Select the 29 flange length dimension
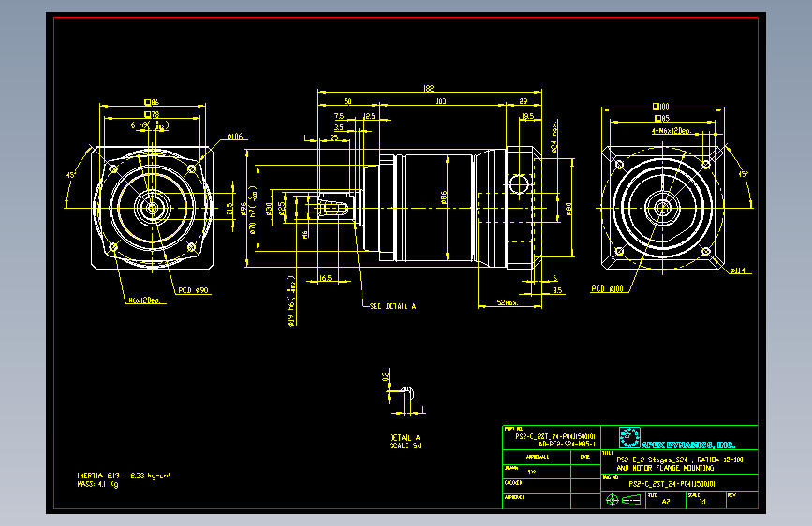The image size is (812, 526). point(523,101)
